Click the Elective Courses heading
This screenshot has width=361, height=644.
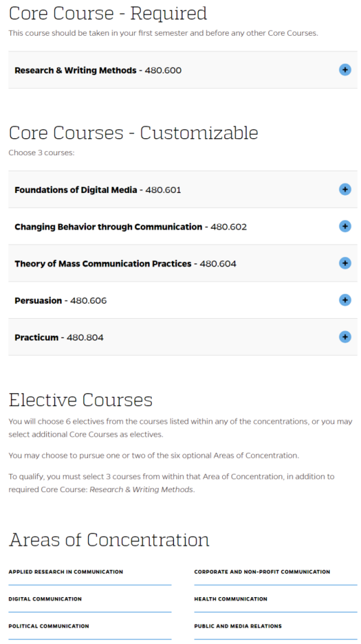tap(81, 400)
